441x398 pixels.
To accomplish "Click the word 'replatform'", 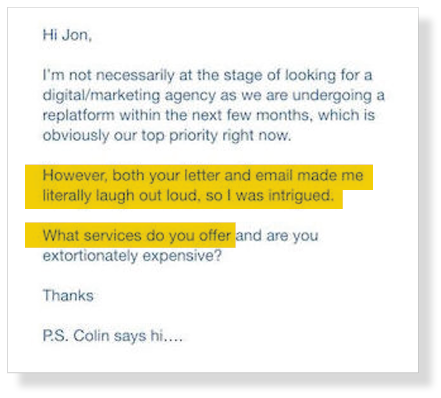I will pyautogui.click(x=78, y=116).
